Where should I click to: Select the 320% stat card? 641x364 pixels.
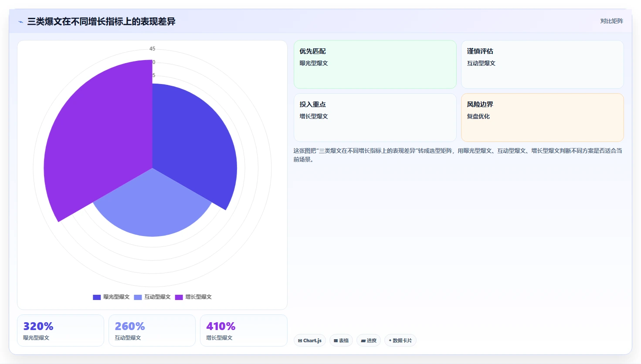coord(61,330)
